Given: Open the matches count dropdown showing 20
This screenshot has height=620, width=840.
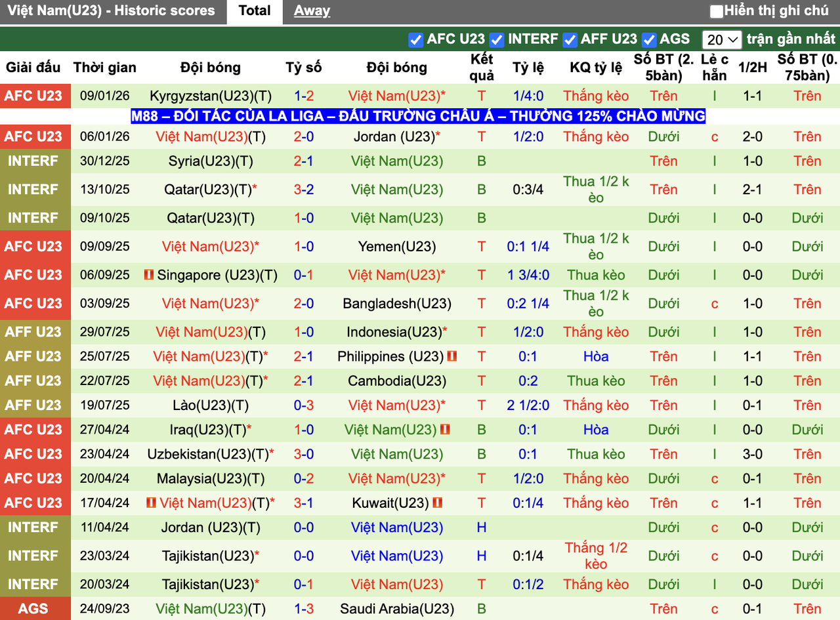Looking at the screenshot, I should pos(722,39).
